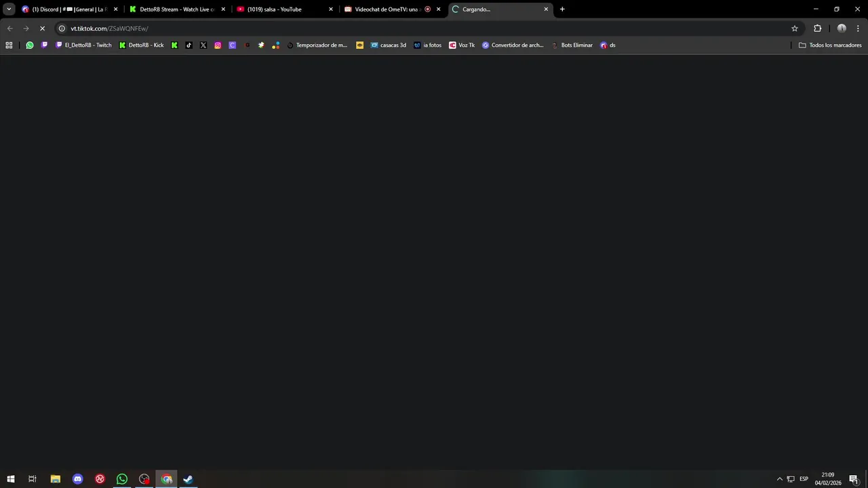The height and width of the screenshot is (488, 868).
Task: Expand the tab search dropdown
Action: click(9, 9)
